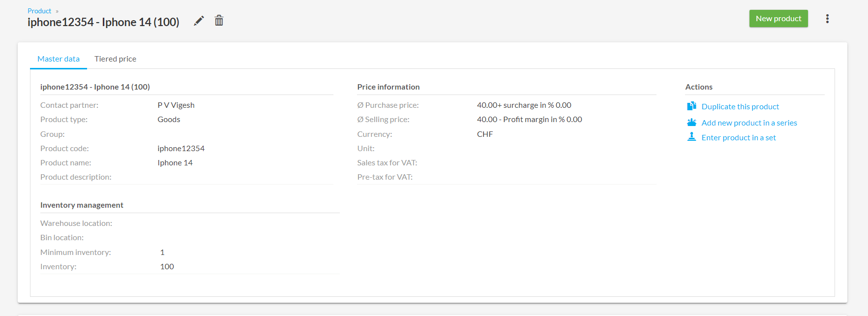Click the product code value iphone12354
This screenshot has width=868, height=316.
coord(181,149)
